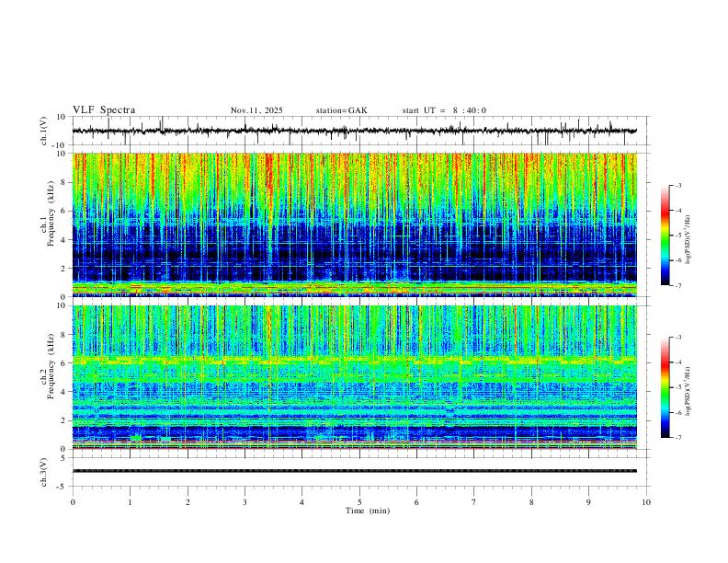Click the "-5" tick on ch.3(V) axis
The width and height of the screenshot is (728, 563).
click(63, 487)
